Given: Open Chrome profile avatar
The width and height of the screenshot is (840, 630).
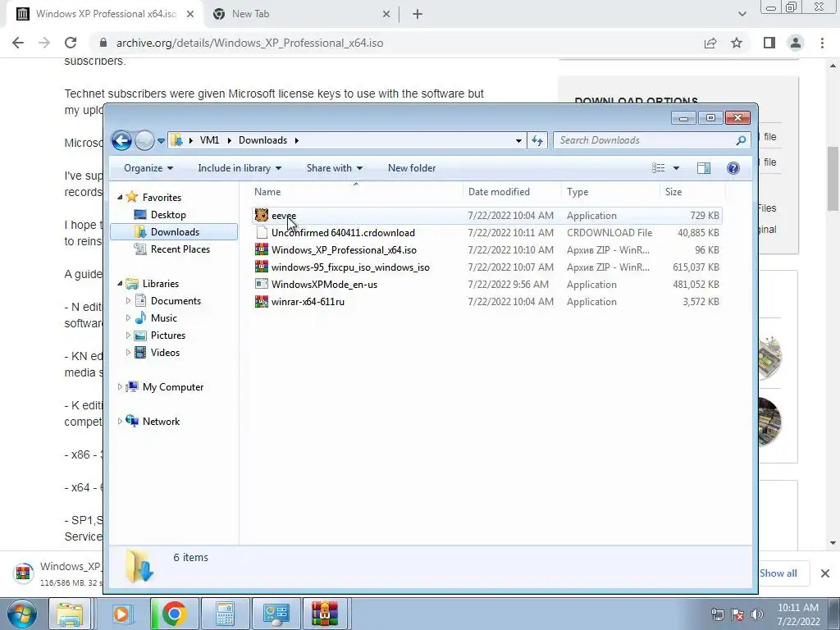Looking at the screenshot, I should point(796,43).
